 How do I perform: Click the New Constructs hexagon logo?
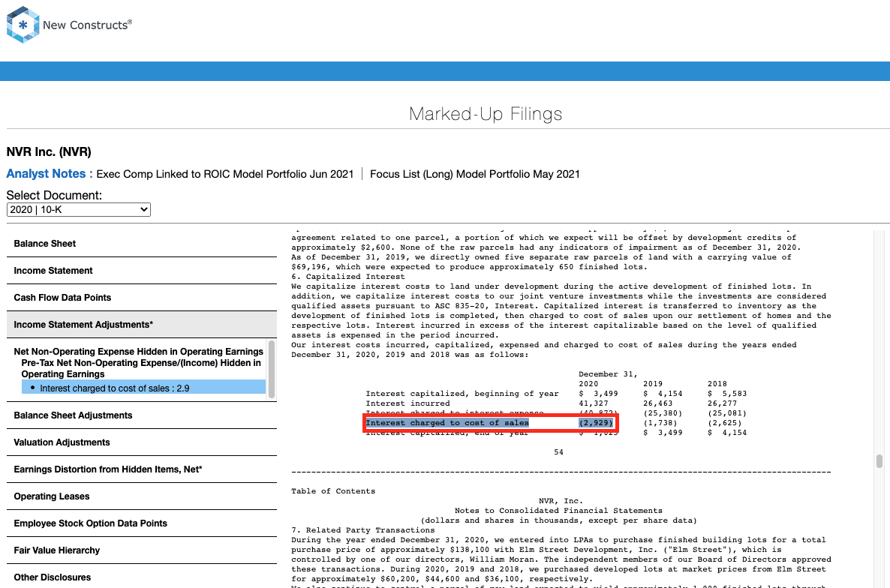(23, 25)
